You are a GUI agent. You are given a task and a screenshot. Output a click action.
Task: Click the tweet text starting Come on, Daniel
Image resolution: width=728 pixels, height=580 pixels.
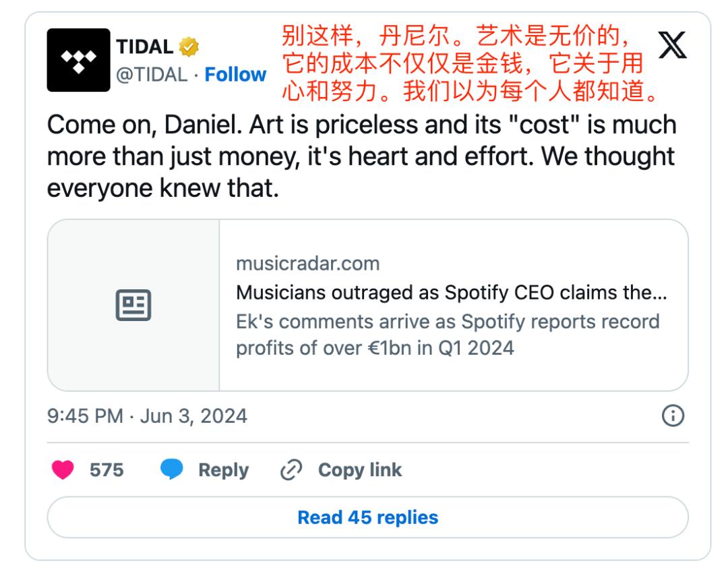coord(362,156)
